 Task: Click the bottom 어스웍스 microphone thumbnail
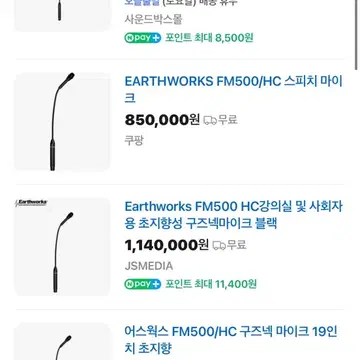[62, 342]
